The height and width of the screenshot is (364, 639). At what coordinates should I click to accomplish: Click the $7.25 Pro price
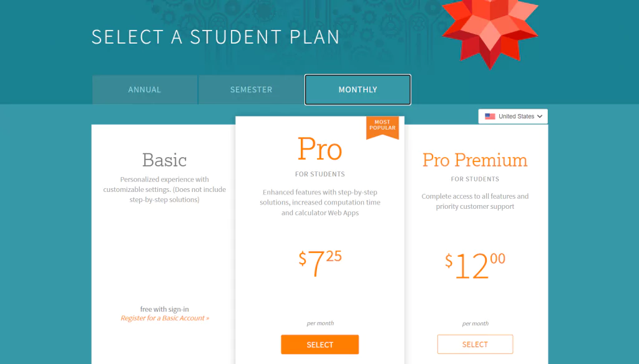(320, 262)
